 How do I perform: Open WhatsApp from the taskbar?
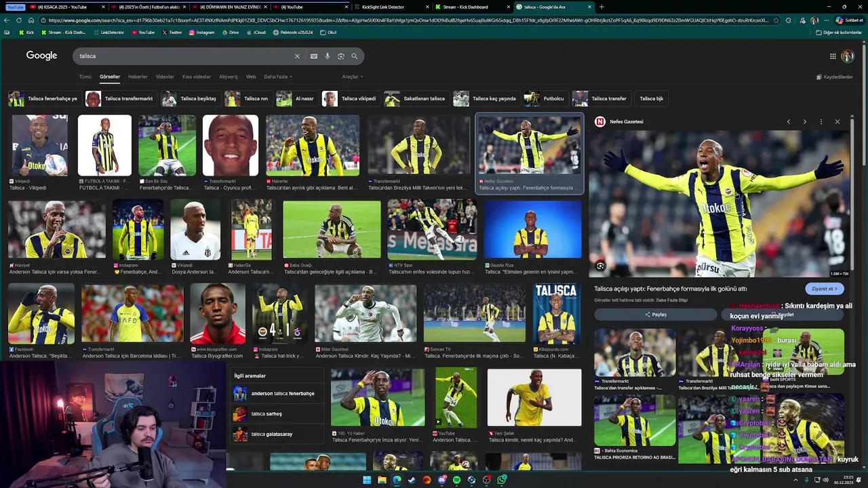501,480
